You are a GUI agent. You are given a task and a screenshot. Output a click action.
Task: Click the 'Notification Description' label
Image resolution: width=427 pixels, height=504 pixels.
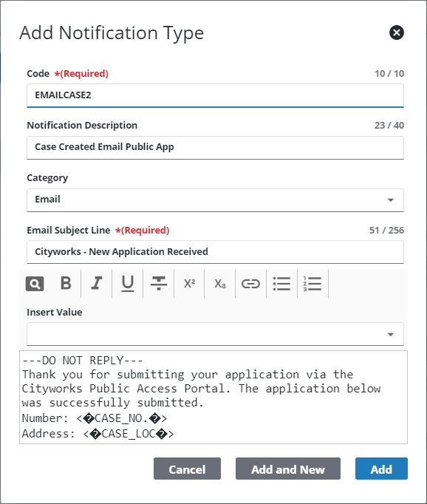82,125
